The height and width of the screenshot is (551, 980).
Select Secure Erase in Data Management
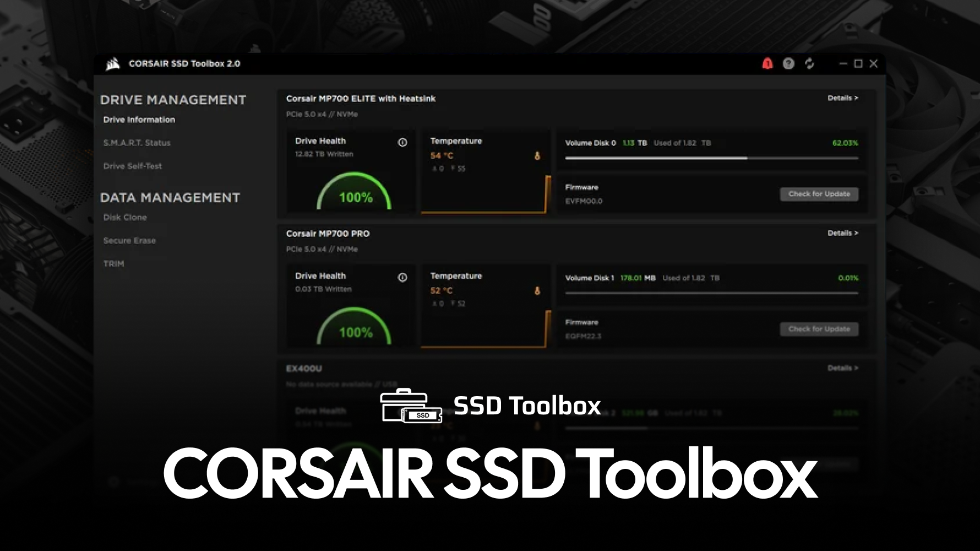(129, 240)
